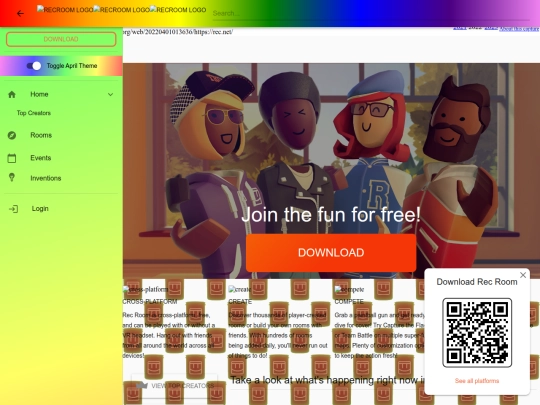The image size is (540, 405).
Task: Click the Download Rec Room popup title
Action: [477, 282]
